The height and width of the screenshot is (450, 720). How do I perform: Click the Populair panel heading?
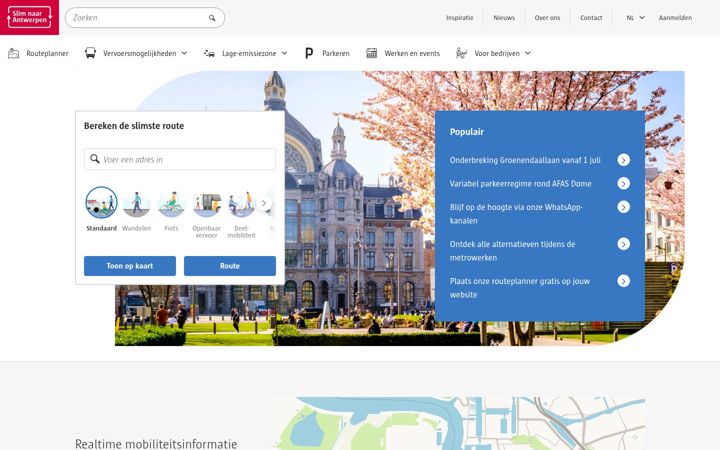(x=467, y=132)
